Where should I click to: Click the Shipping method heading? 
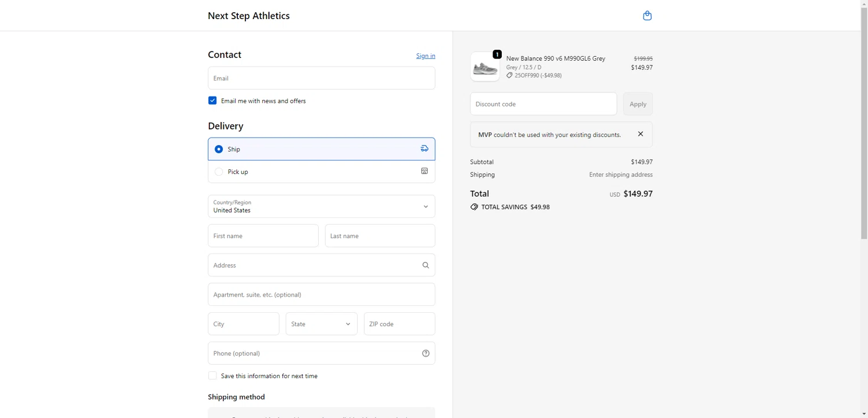(236, 397)
